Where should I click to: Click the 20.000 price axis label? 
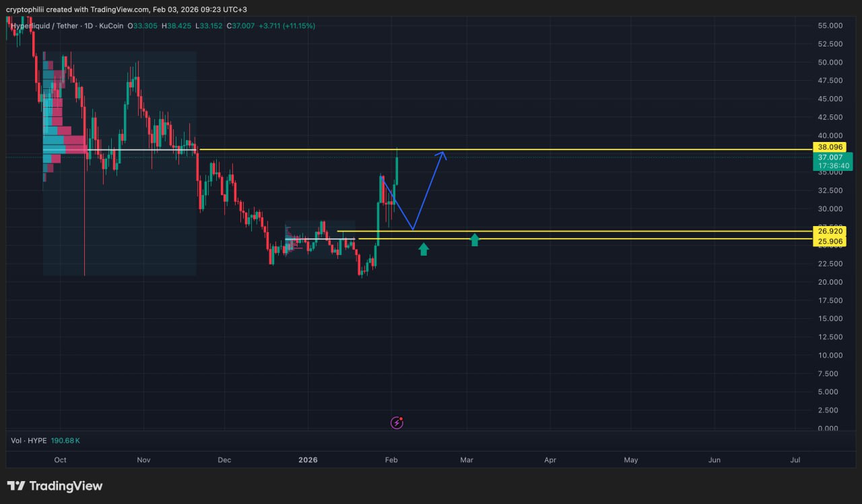[830, 282]
